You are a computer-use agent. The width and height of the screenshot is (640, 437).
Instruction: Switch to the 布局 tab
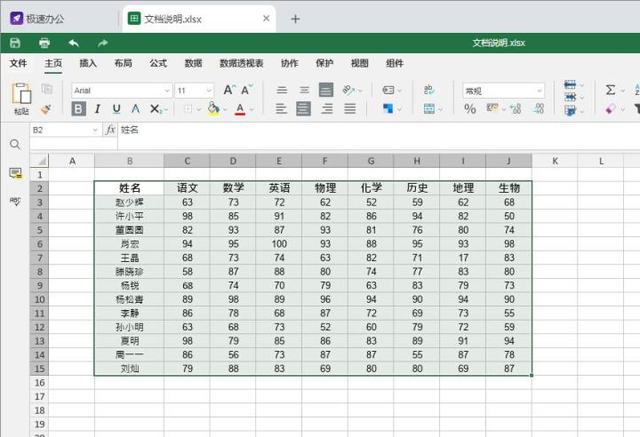(x=123, y=63)
